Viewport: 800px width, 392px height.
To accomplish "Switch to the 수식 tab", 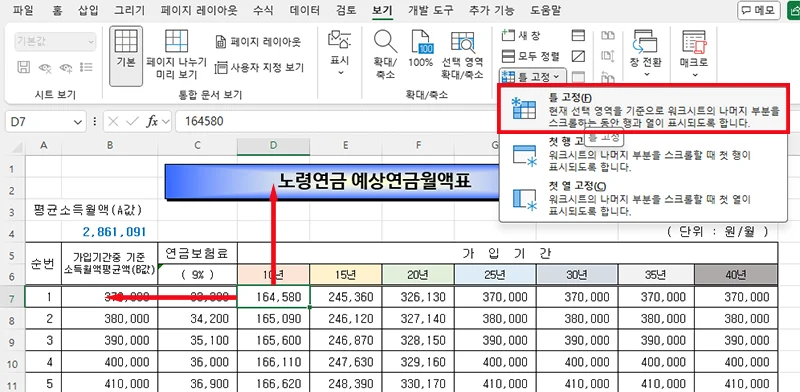I will click(x=263, y=10).
